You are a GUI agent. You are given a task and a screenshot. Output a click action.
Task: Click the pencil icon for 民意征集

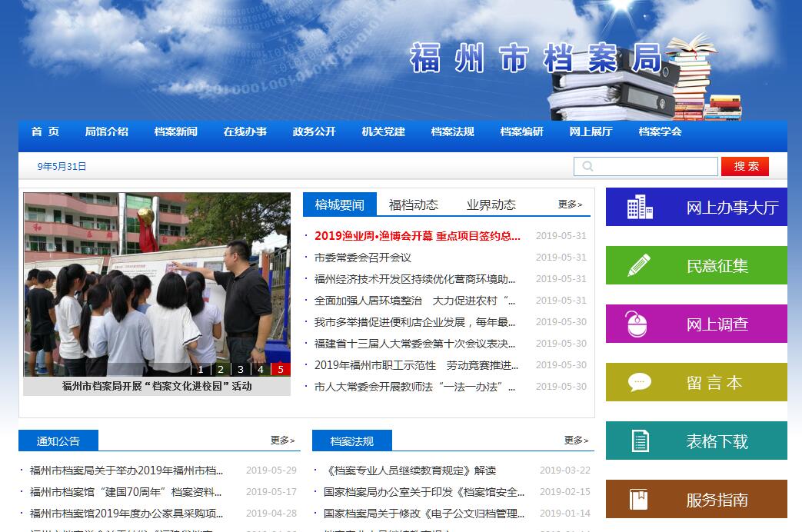639,265
